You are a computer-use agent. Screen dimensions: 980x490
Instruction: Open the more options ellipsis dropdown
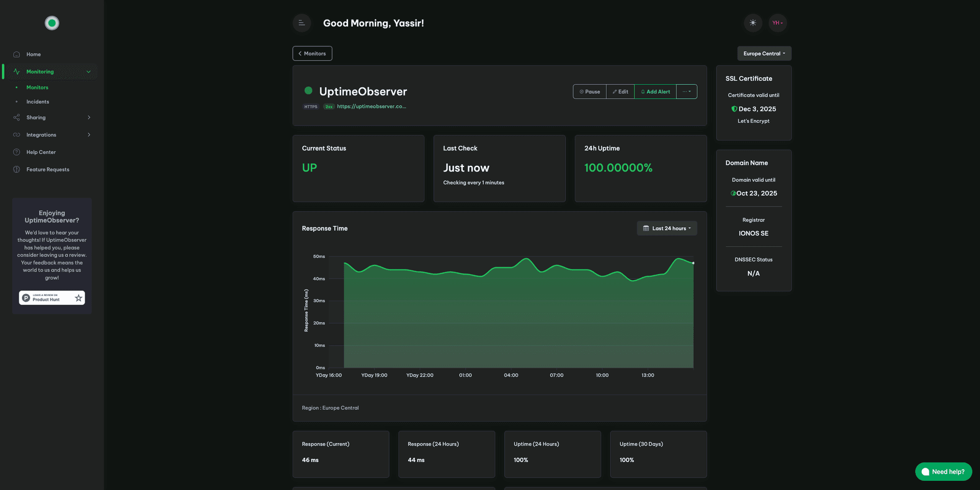[x=687, y=92]
